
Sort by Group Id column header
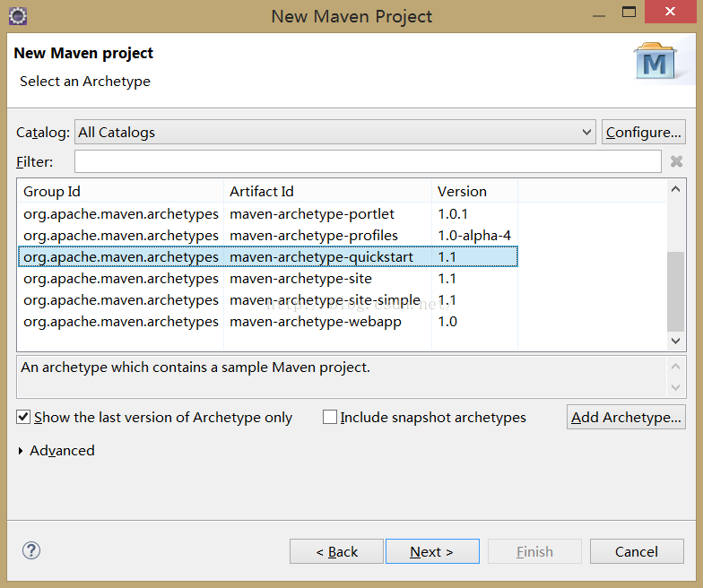click(120, 192)
